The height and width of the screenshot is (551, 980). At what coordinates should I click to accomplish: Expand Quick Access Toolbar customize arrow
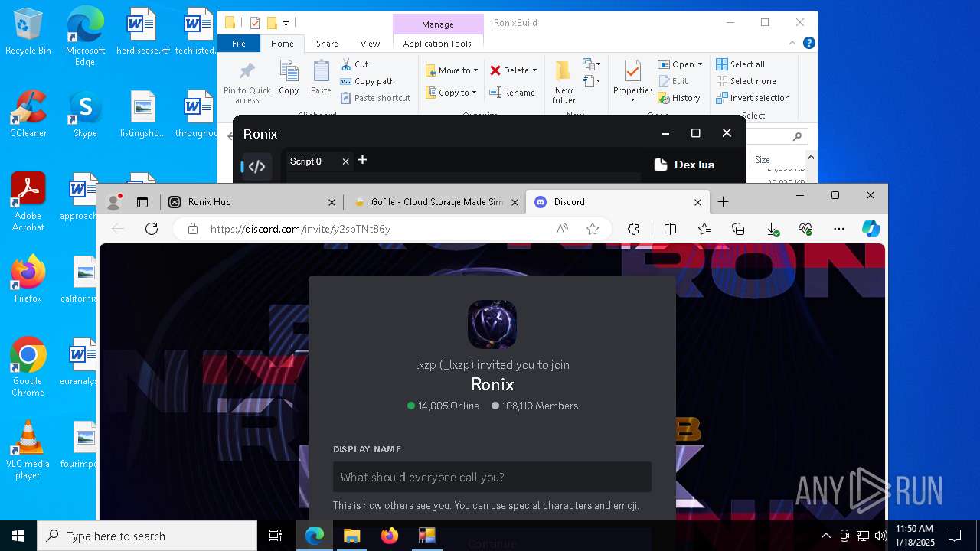286,23
